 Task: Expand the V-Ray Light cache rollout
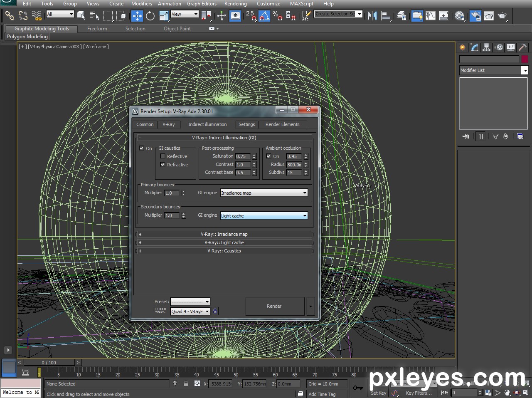tap(224, 242)
